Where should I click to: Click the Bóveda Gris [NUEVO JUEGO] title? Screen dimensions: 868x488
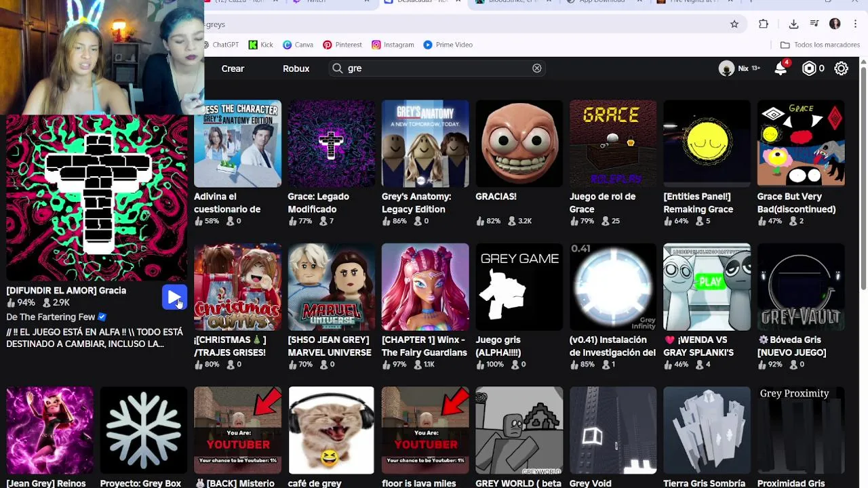pos(791,346)
